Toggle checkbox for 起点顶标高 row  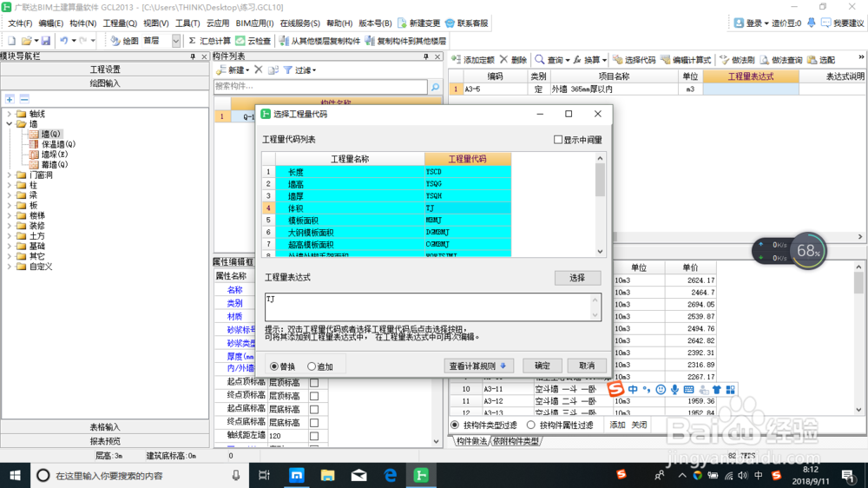(x=314, y=383)
